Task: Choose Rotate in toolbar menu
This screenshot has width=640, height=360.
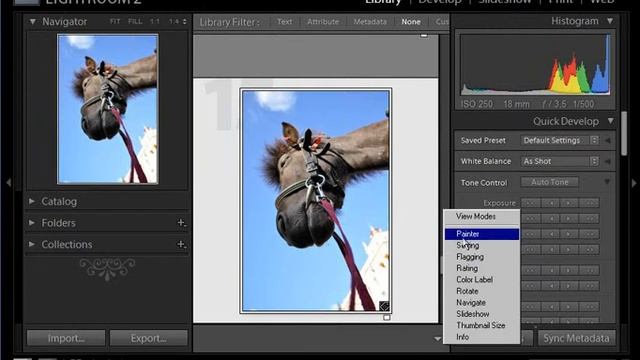Action: 482,291
